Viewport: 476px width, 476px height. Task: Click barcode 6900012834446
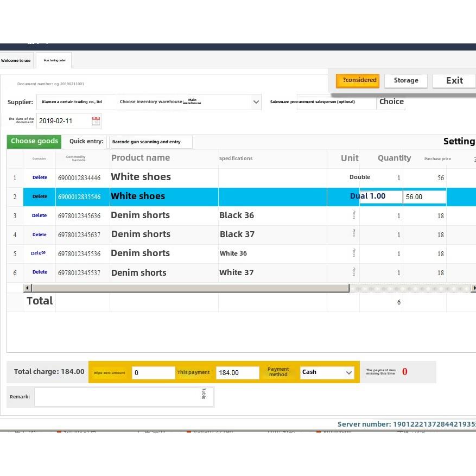(79, 178)
